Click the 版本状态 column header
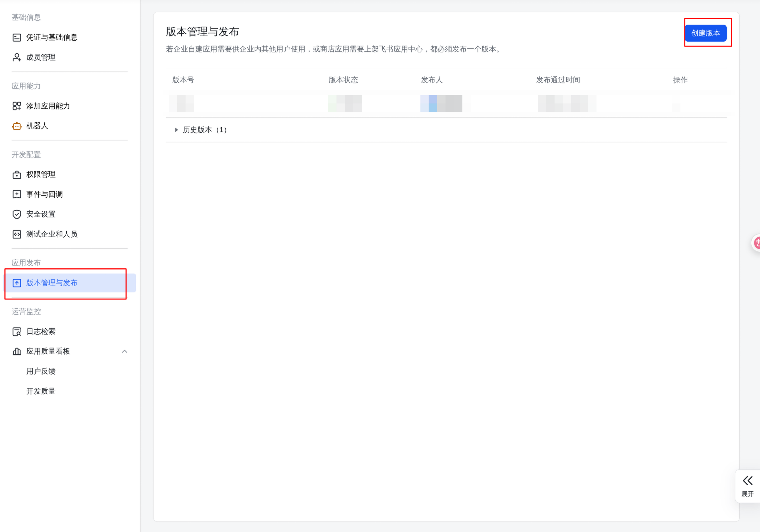Image resolution: width=760 pixels, height=532 pixels. tap(343, 80)
